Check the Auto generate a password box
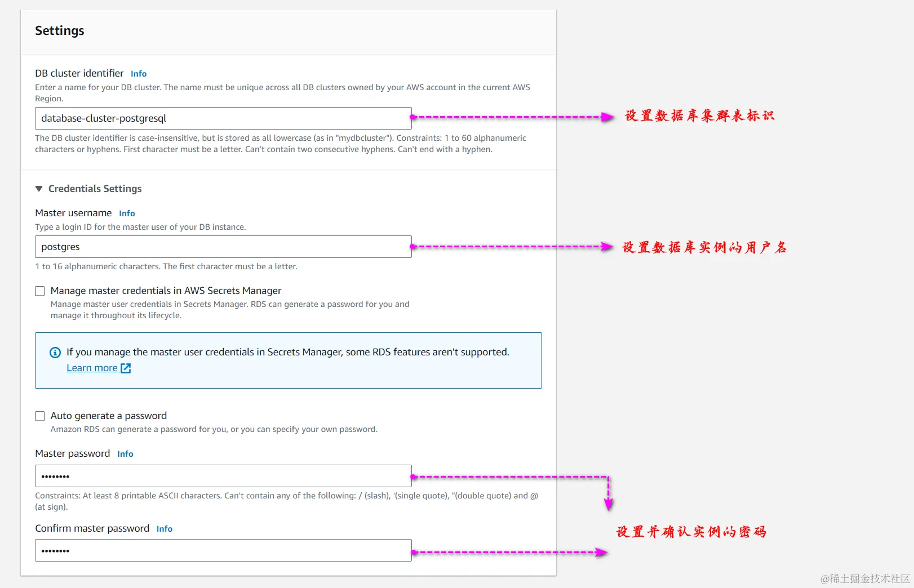The width and height of the screenshot is (914, 588). click(40, 416)
